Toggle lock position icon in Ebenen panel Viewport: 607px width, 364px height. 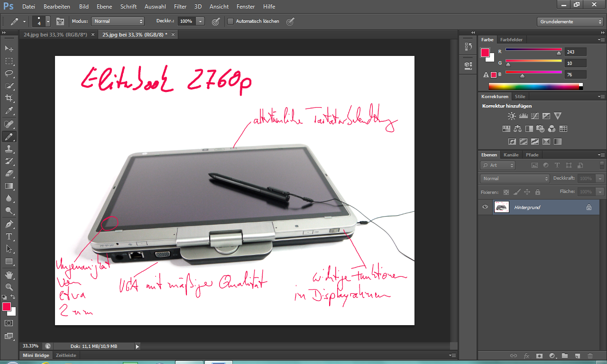click(x=527, y=192)
